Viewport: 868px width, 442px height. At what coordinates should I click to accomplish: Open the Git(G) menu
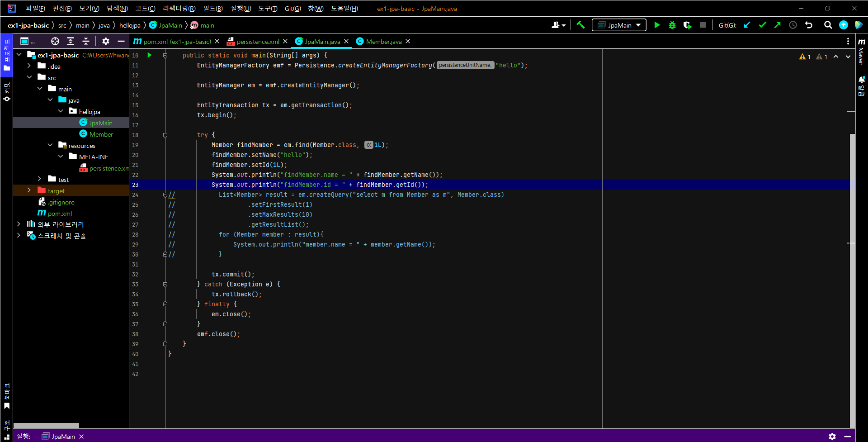pyautogui.click(x=292, y=9)
